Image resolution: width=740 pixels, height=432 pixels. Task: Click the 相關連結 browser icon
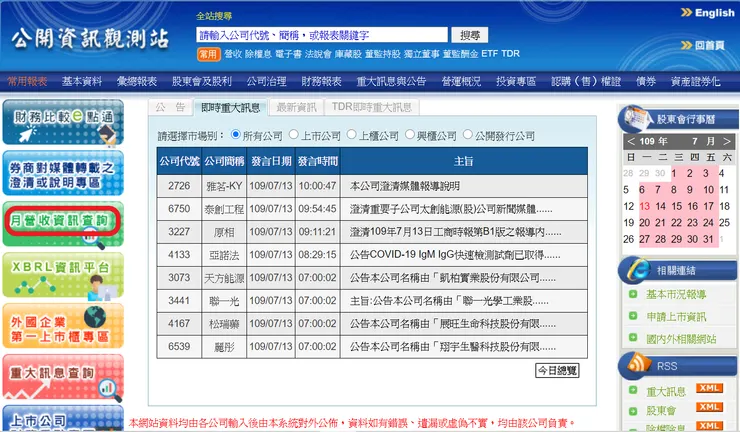click(637, 269)
